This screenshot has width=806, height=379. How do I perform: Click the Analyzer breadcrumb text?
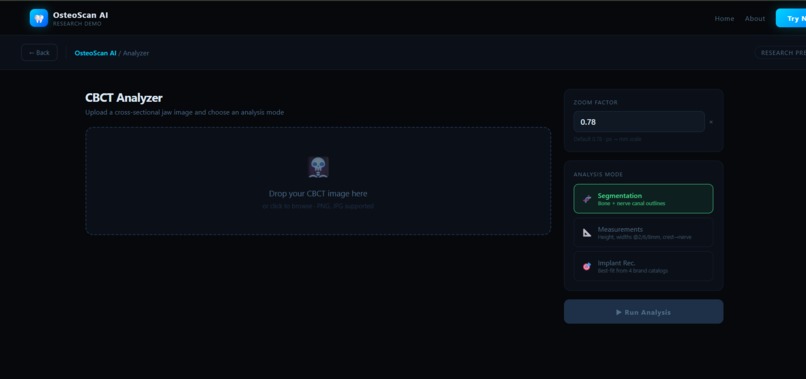[x=136, y=53]
